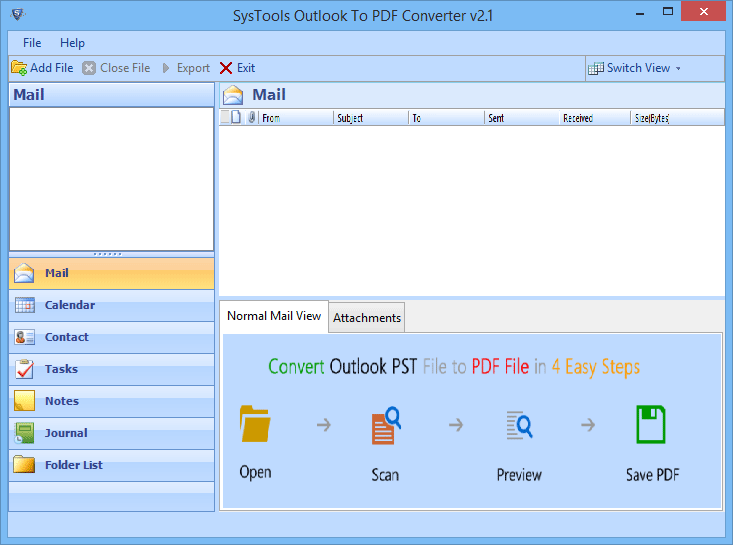This screenshot has width=733, height=545.
Task: Click the 'Open' step label text
Action: coord(255,472)
